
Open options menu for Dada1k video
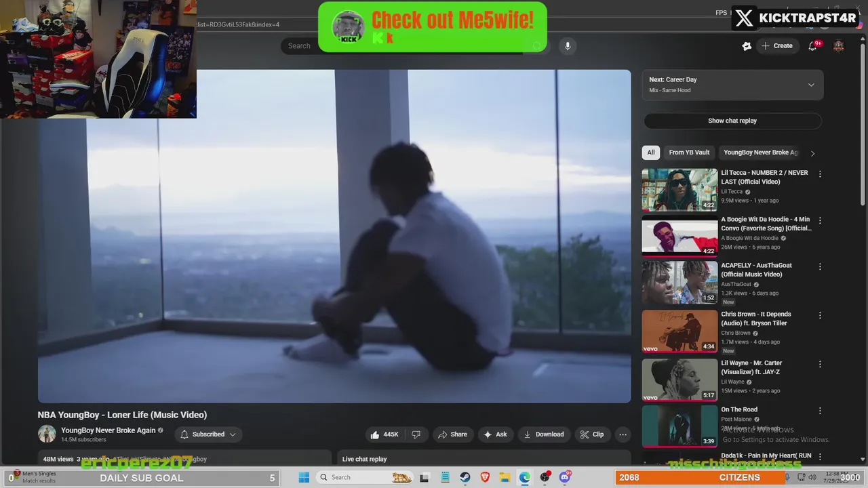pyautogui.click(x=820, y=457)
